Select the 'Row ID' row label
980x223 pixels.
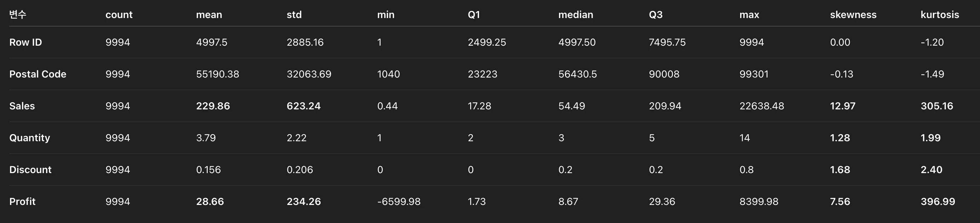click(x=25, y=42)
